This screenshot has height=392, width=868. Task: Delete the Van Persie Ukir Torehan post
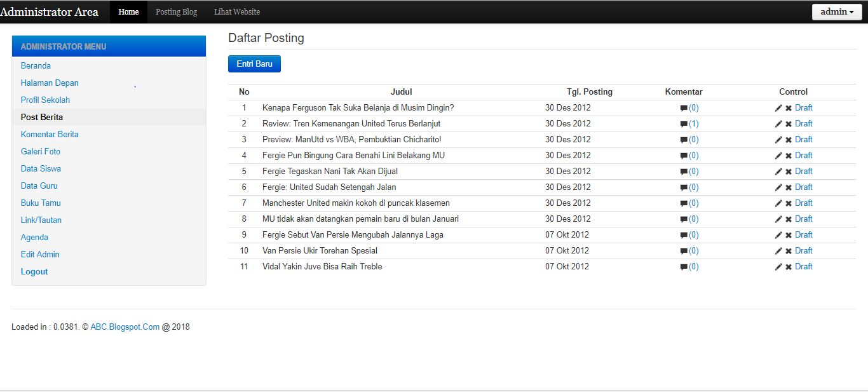789,251
